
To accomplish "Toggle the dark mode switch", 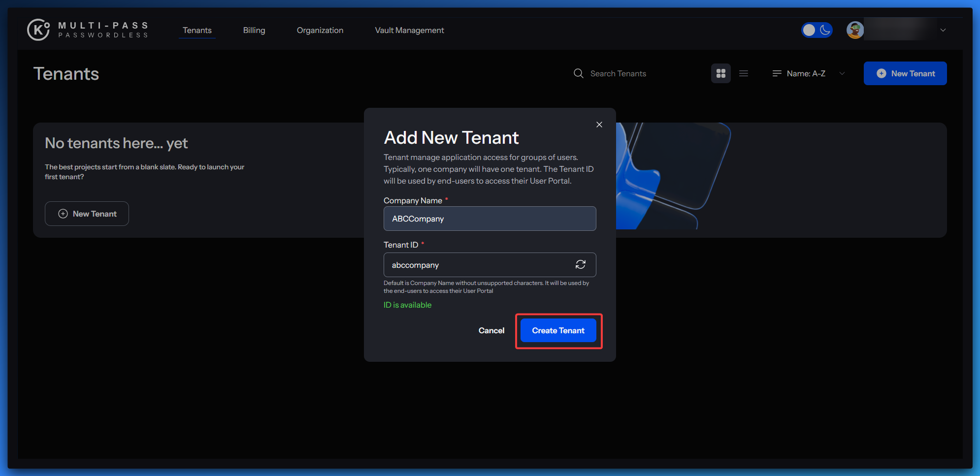I will point(817,30).
